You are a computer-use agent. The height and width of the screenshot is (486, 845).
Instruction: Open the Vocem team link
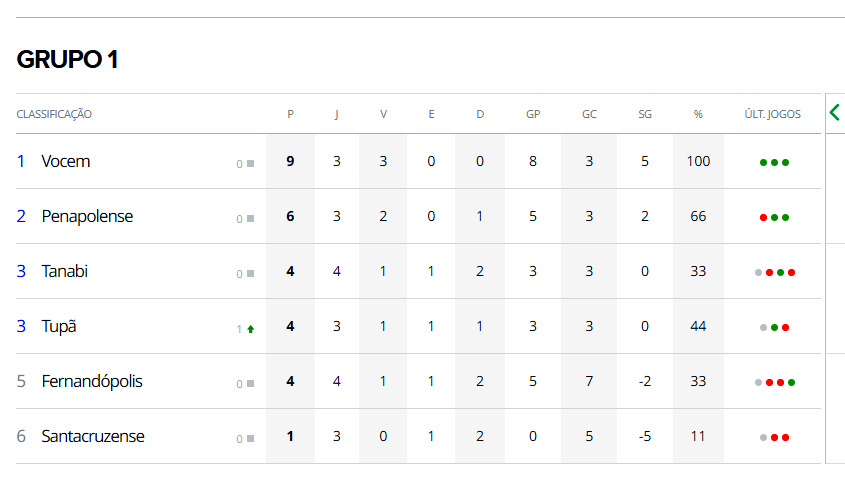point(66,161)
